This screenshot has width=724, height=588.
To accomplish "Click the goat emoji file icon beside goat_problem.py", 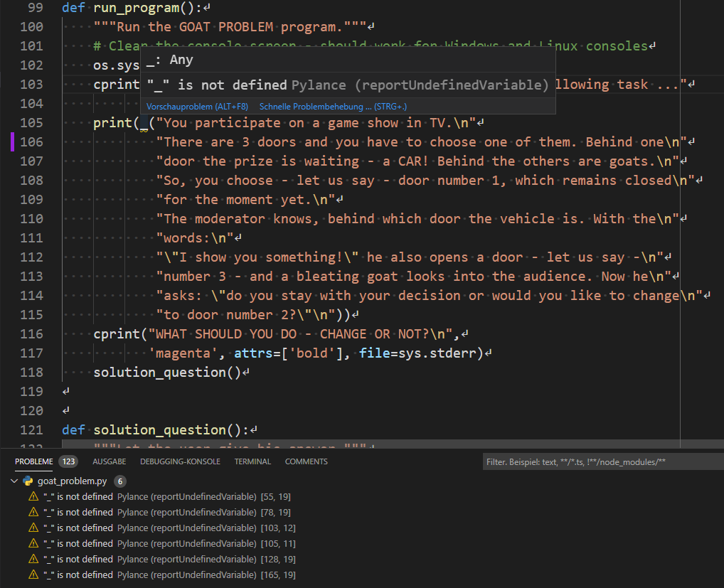I will [27, 481].
